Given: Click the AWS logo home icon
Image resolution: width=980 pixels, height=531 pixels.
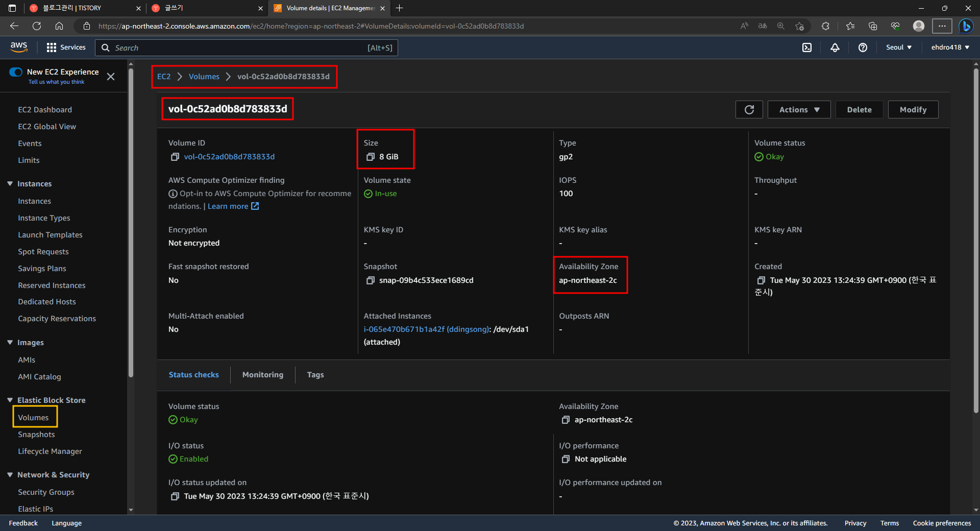Looking at the screenshot, I should tap(19, 47).
